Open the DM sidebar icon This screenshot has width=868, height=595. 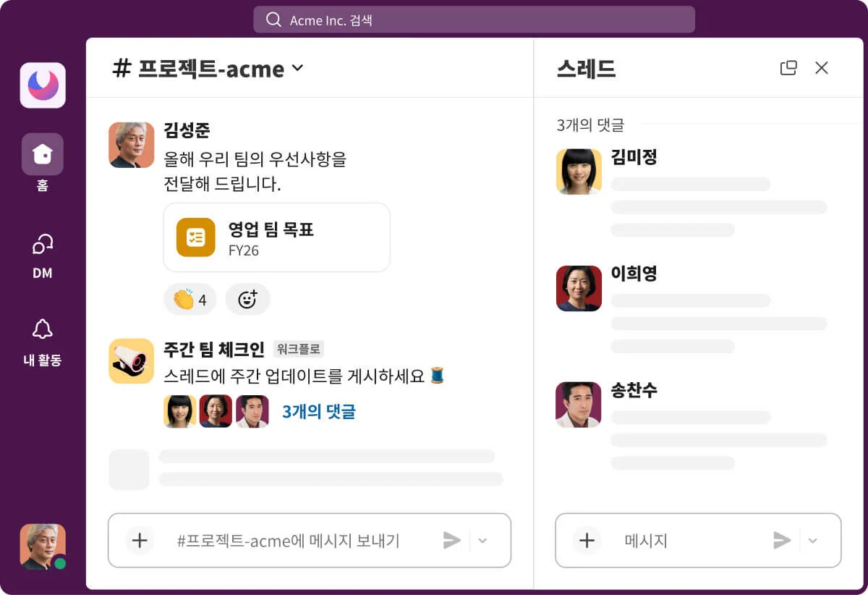coord(42,245)
